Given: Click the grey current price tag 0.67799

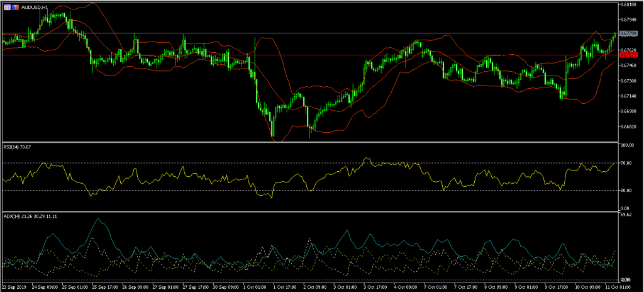Looking at the screenshot, I should (x=626, y=33).
